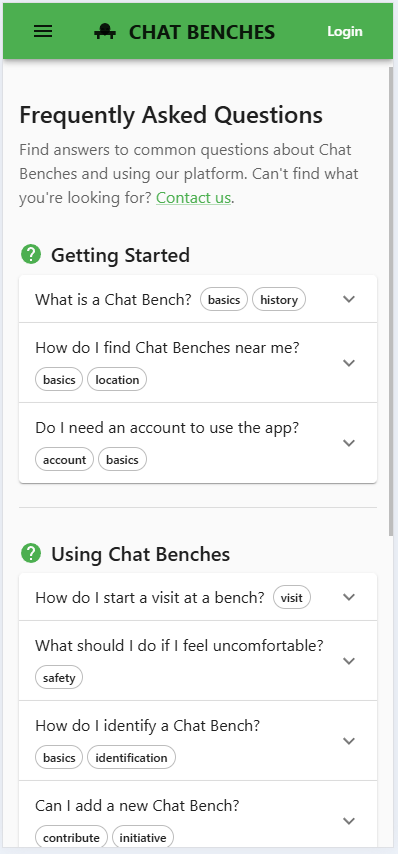
Task: Expand 'Can I add a new Chat Bench?' chevron
Action: pos(349,821)
